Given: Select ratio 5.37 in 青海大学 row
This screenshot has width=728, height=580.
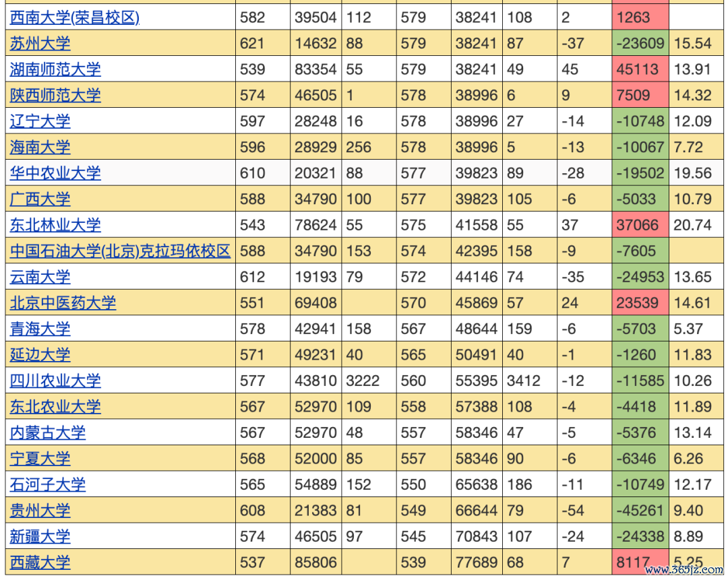Looking at the screenshot, I should (688, 329).
